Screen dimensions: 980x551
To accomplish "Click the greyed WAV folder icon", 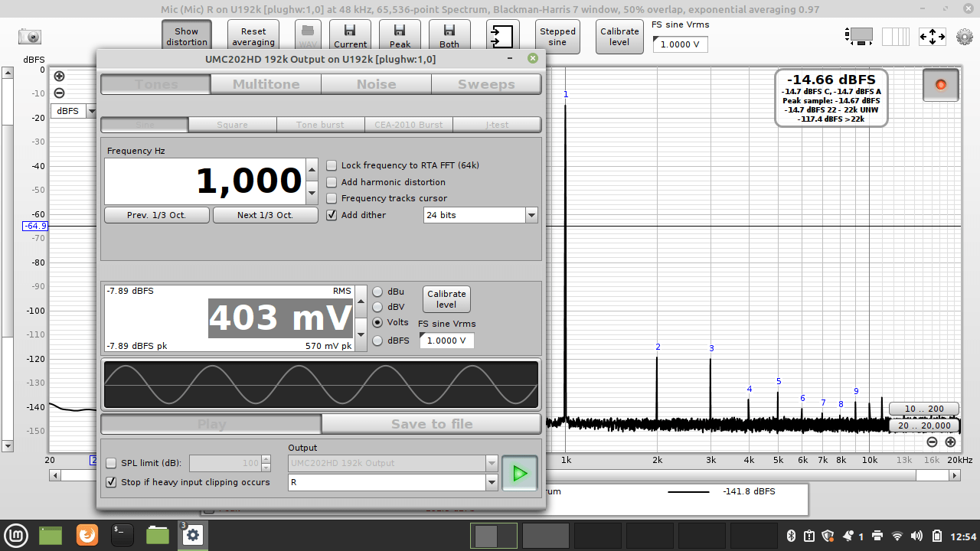I will tap(309, 36).
